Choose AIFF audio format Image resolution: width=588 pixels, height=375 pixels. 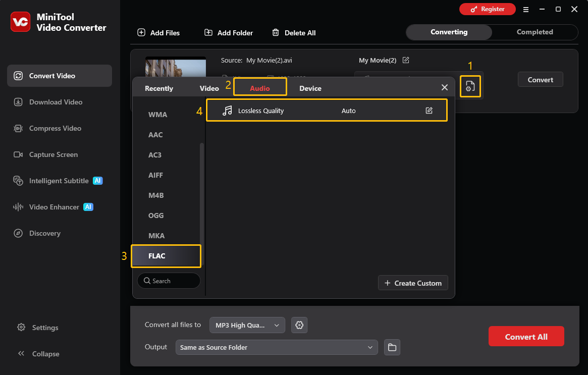[x=155, y=176]
